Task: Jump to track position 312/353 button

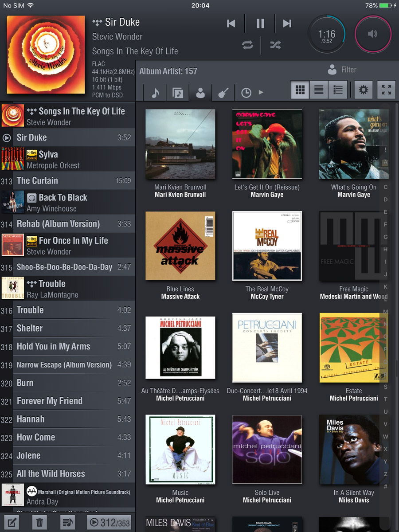Action: [x=110, y=522]
